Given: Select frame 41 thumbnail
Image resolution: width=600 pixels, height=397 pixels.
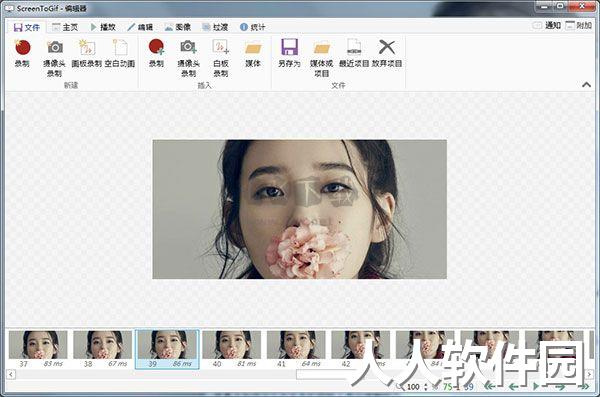Looking at the screenshot, I should 296,349.
